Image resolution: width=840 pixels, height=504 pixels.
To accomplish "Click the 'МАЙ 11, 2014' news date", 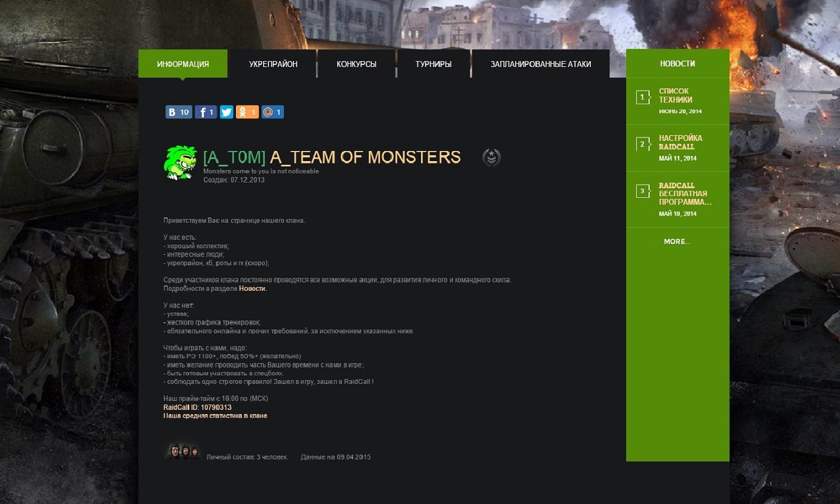I will [x=678, y=158].
